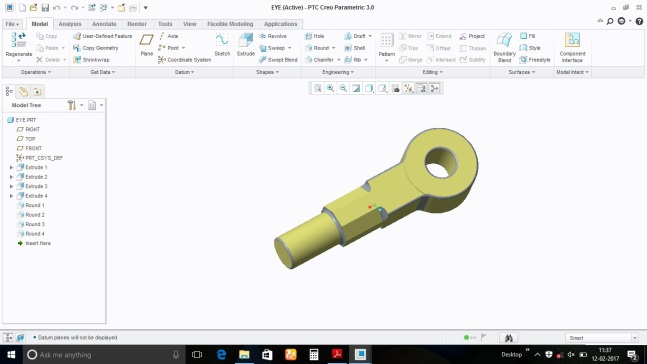Click the model tree settings hammer icon

(72, 105)
